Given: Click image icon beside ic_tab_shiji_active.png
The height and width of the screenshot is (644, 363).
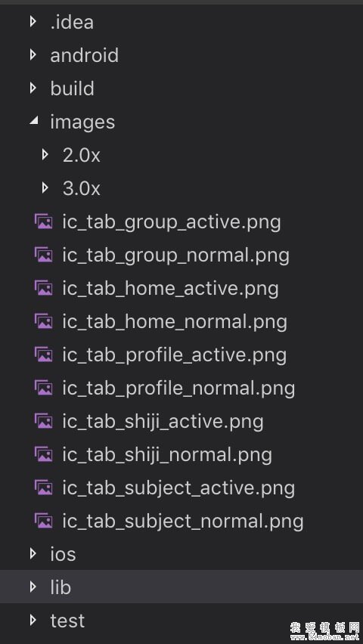Looking at the screenshot, I should point(44,421).
